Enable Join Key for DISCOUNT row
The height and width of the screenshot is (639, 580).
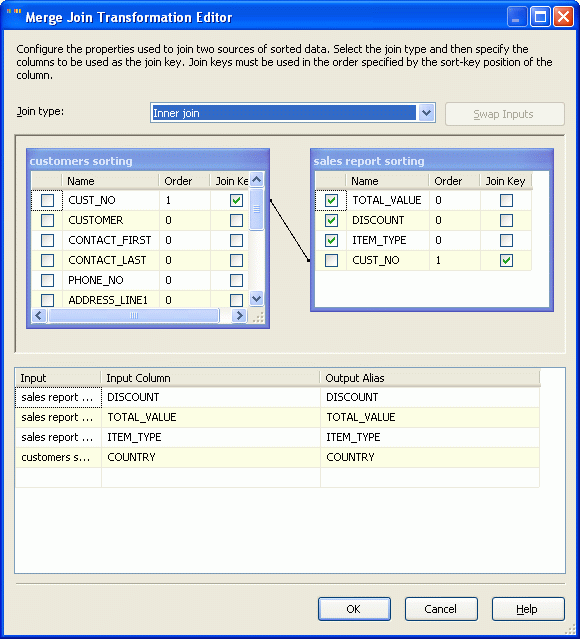coord(506,220)
